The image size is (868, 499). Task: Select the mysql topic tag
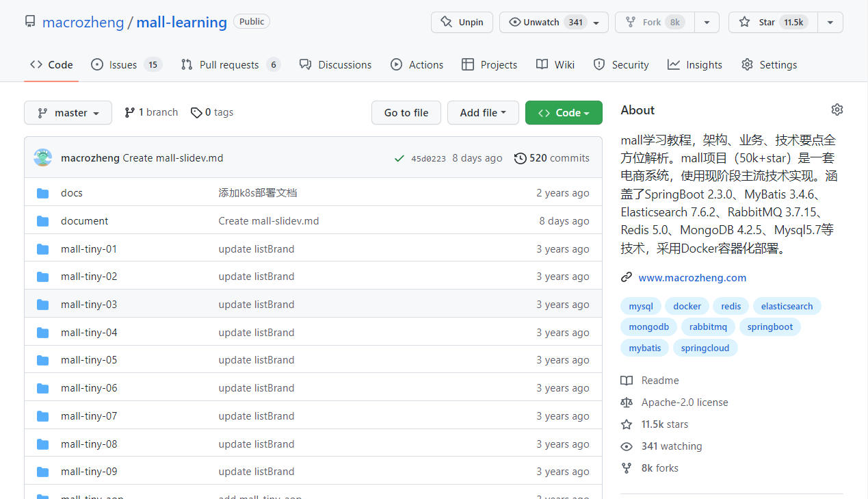(x=641, y=306)
